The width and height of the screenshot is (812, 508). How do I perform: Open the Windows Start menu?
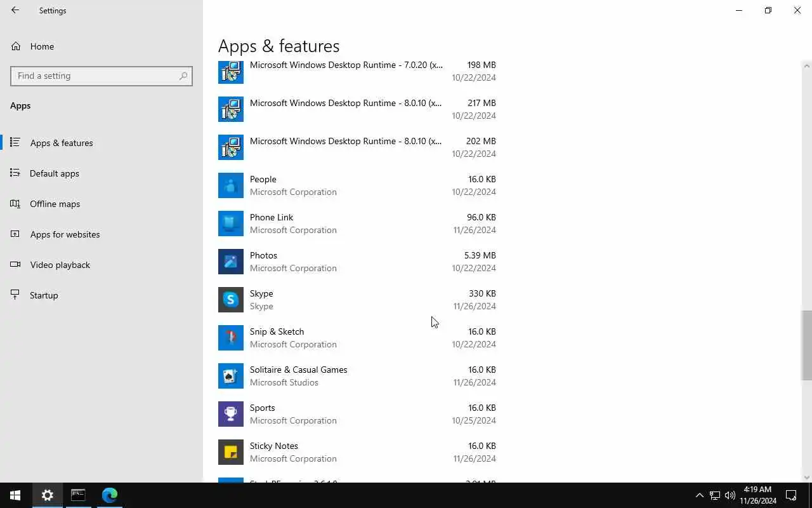pyautogui.click(x=15, y=495)
